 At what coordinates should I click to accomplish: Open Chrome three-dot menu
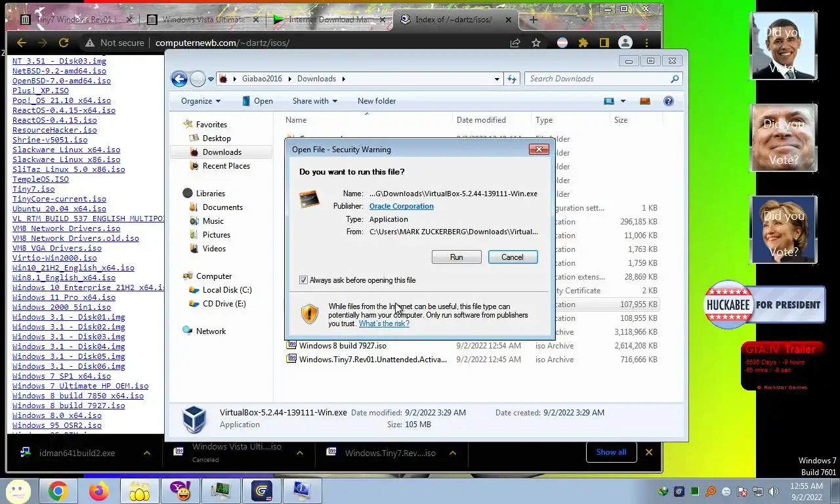click(x=647, y=43)
